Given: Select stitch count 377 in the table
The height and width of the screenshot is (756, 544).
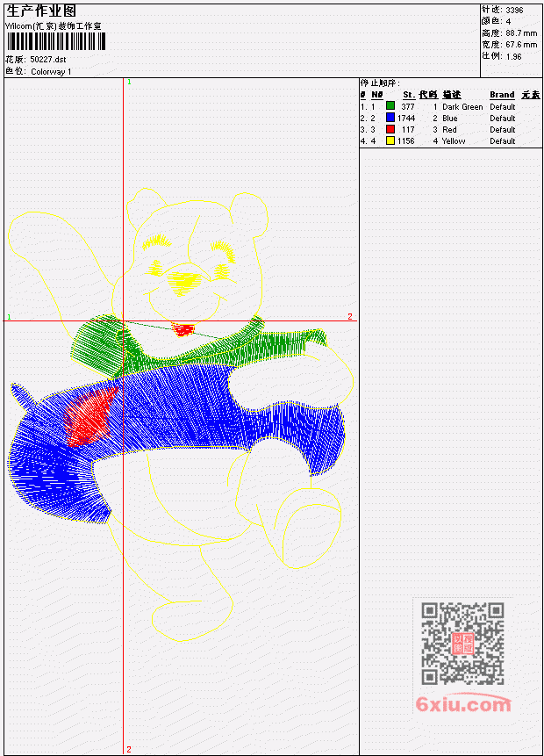Looking at the screenshot, I should click(x=408, y=106).
